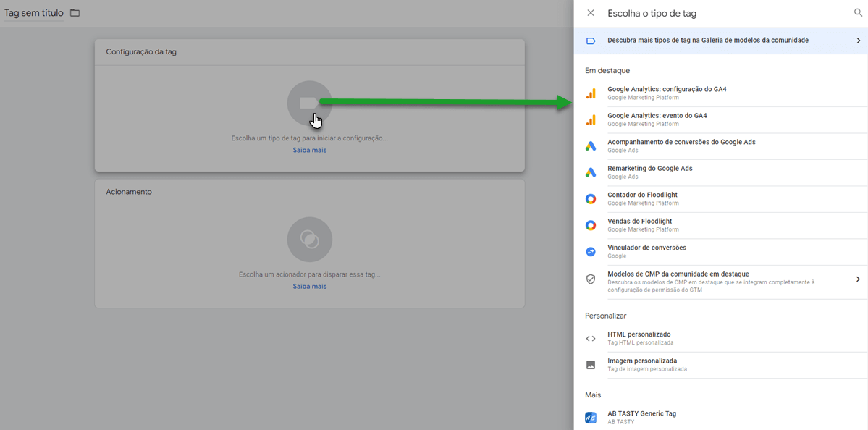Click Vendas do Floodlight icon
Image resolution: width=868 pixels, height=430 pixels.
coord(591,225)
